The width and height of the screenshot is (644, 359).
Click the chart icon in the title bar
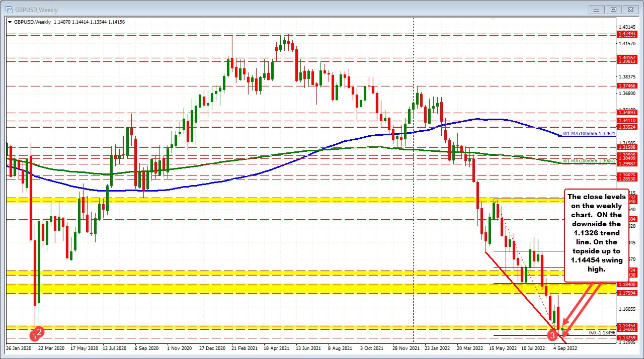pos(9,9)
